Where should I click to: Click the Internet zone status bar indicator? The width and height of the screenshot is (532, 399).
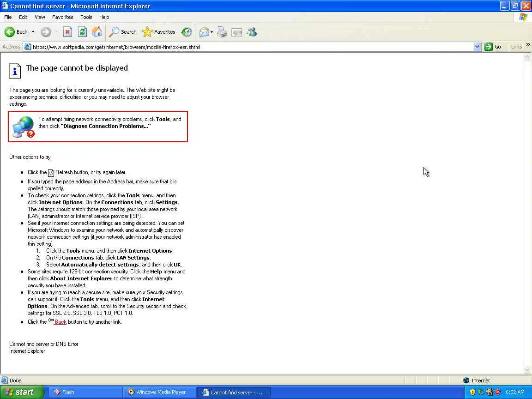[477, 381]
